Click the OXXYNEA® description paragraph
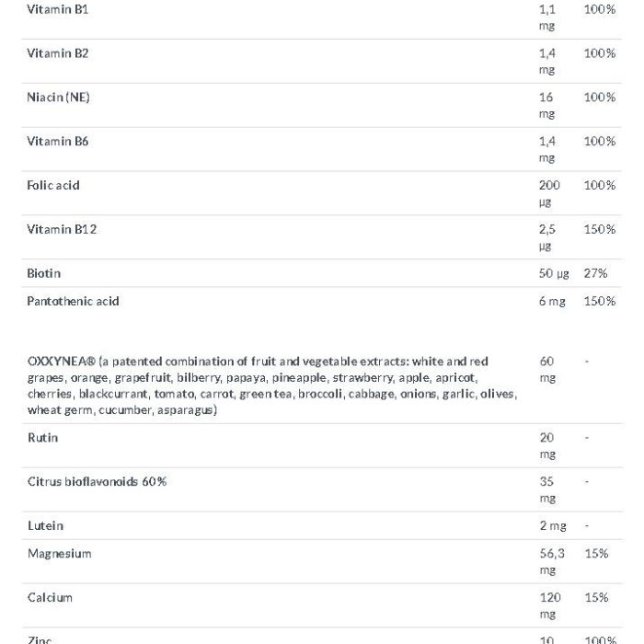The image size is (644, 644). pyautogui.click(x=272, y=385)
